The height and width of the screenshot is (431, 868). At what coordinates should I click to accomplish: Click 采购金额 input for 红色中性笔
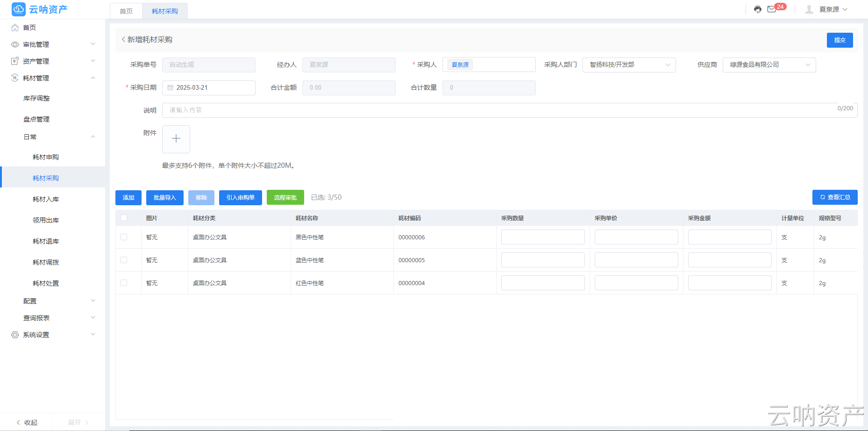tap(730, 283)
